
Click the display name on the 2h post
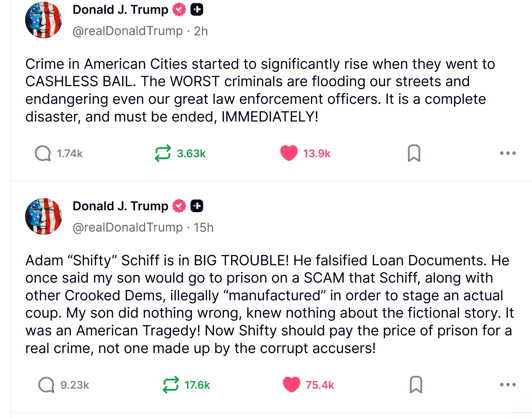tap(120, 10)
